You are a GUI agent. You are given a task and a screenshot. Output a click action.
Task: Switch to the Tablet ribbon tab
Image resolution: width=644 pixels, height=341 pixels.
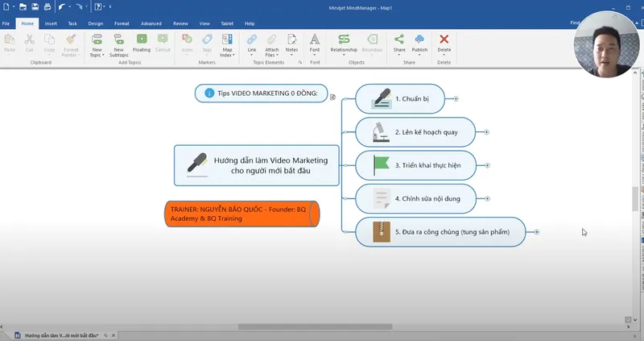(x=227, y=23)
